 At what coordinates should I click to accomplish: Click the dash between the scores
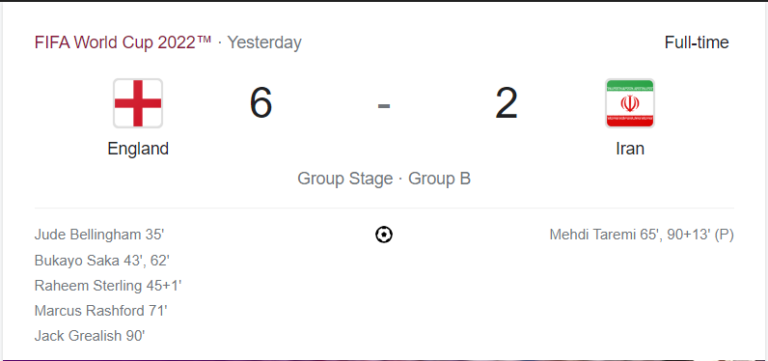point(384,105)
